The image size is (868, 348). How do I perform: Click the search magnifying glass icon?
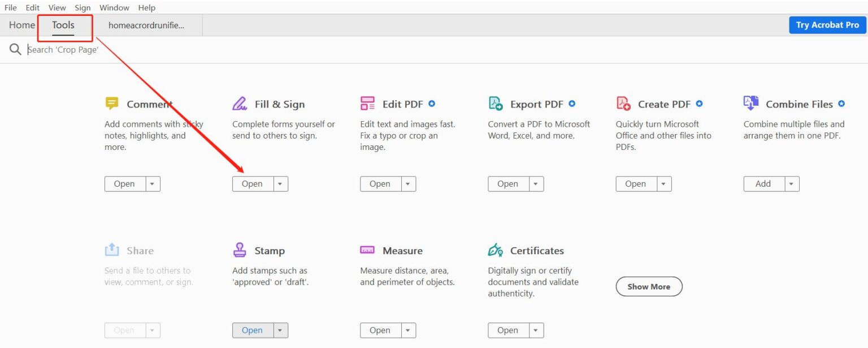pos(15,50)
